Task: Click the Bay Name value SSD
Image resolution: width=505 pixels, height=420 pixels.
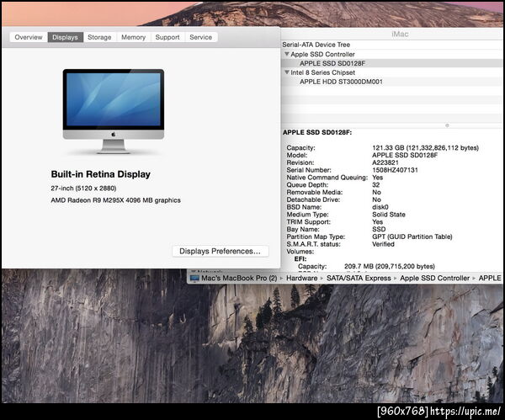Action: [379, 229]
